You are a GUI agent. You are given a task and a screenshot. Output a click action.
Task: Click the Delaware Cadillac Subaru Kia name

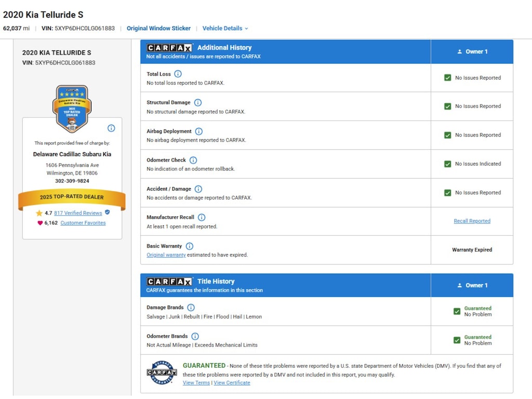tap(72, 154)
